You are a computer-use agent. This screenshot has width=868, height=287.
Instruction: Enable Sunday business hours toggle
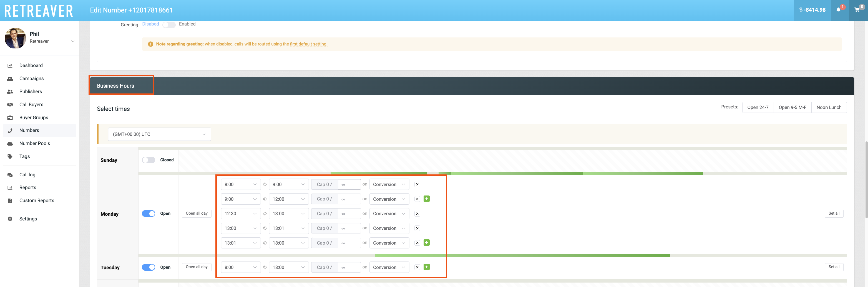pos(148,160)
